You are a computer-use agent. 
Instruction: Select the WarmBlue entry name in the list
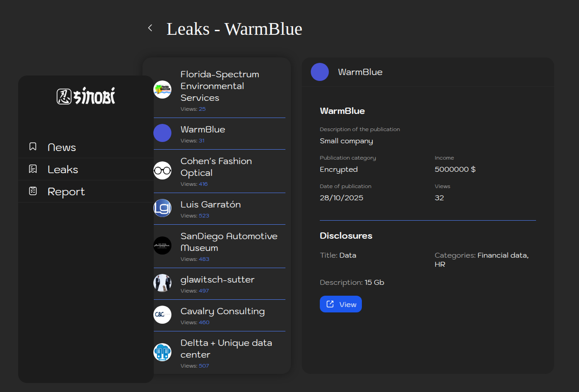point(203,129)
